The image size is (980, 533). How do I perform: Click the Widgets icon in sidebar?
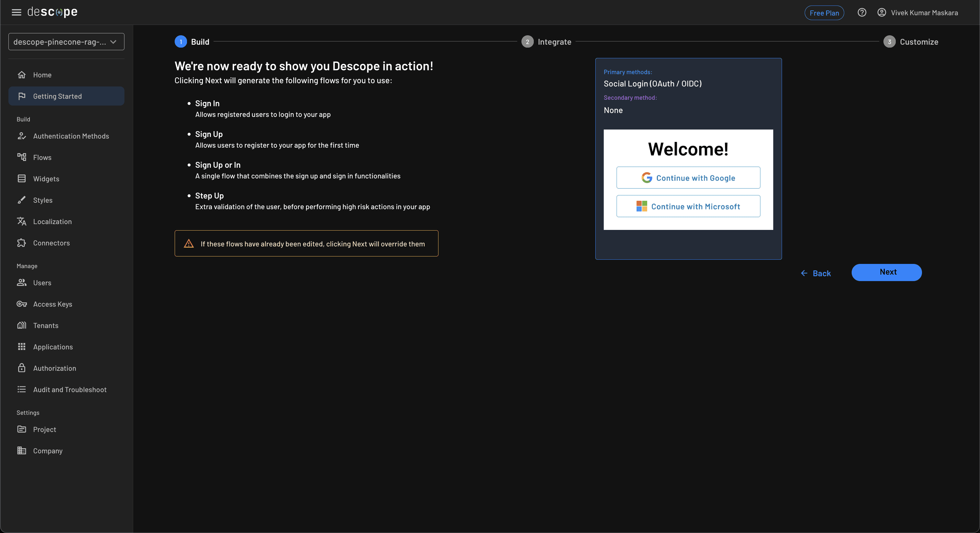pos(21,178)
